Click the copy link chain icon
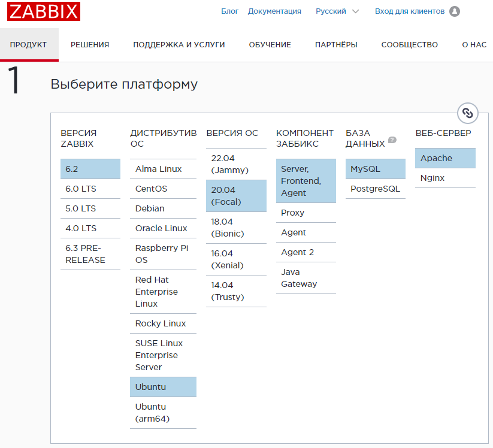Screen dimensions: 493x448 click(x=468, y=113)
